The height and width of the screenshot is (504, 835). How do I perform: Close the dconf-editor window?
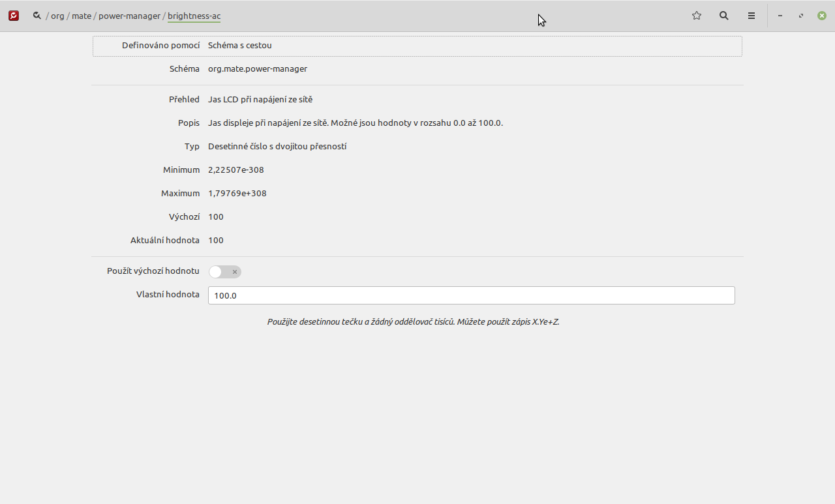(822, 16)
